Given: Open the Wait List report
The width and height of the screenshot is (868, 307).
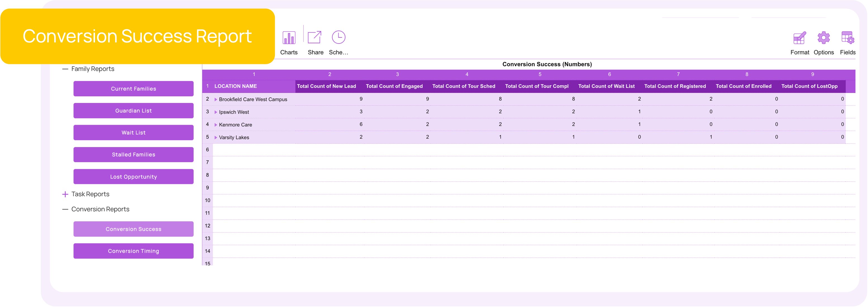Looking at the screenshot, I should click(x=134, y=133).
